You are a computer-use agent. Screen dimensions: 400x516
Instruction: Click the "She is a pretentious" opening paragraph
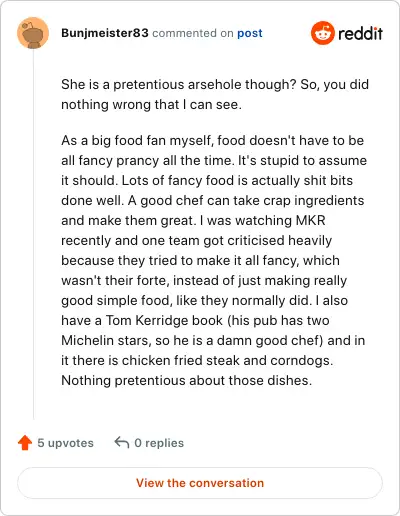point(215,94)
